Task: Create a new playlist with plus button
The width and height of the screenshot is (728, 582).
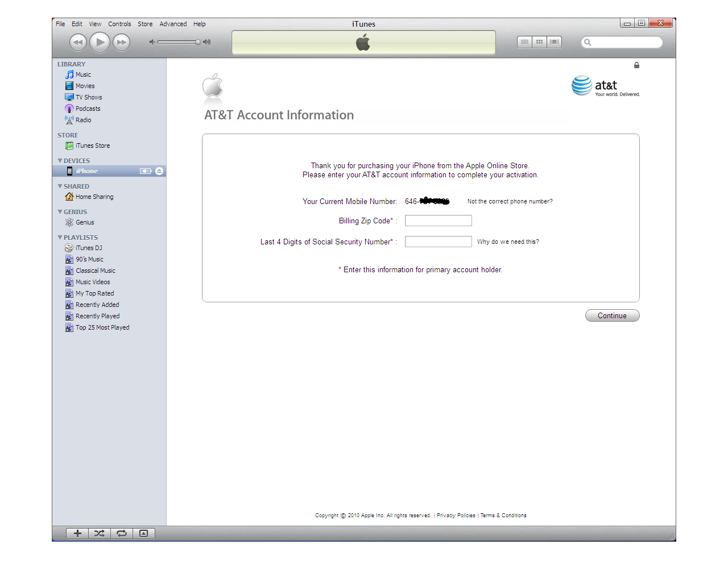Action: [x=77, y=533]
